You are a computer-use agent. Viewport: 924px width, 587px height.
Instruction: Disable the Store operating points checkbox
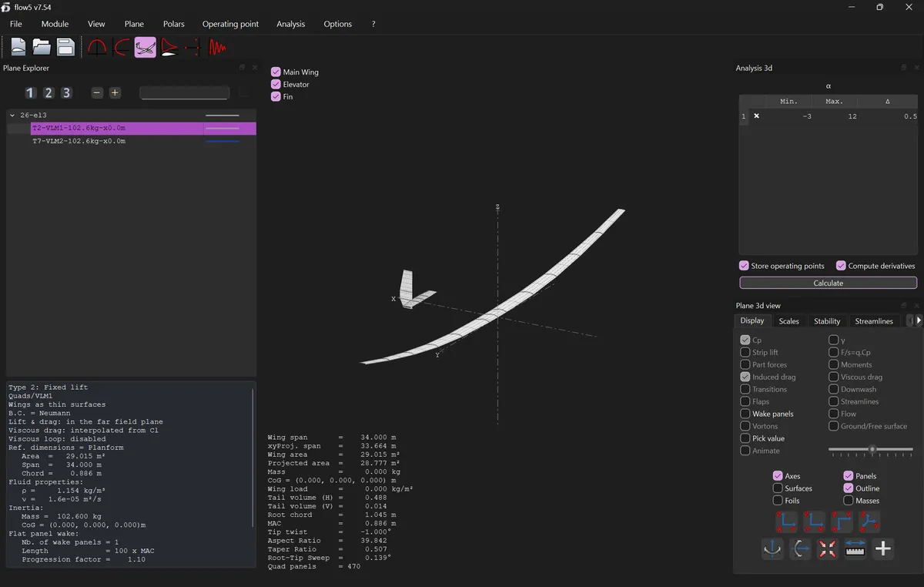[744, 266]
